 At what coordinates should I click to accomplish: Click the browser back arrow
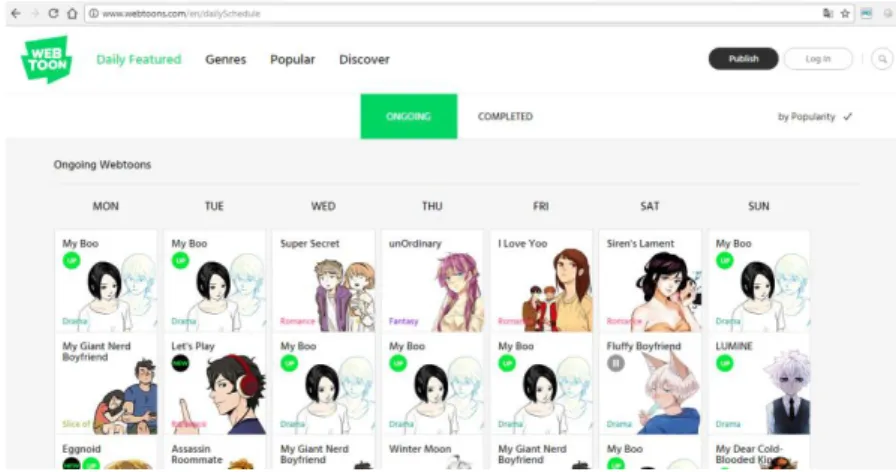pos(16,13)
